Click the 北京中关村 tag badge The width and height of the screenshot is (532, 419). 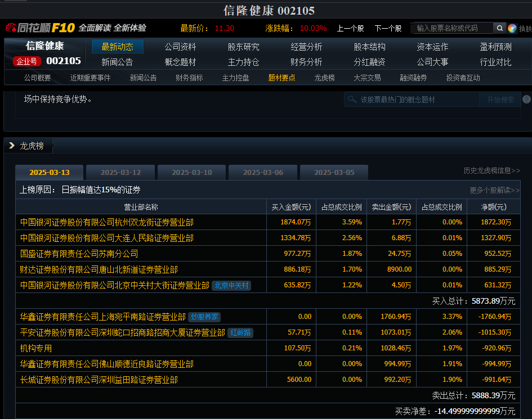point(231,286)
